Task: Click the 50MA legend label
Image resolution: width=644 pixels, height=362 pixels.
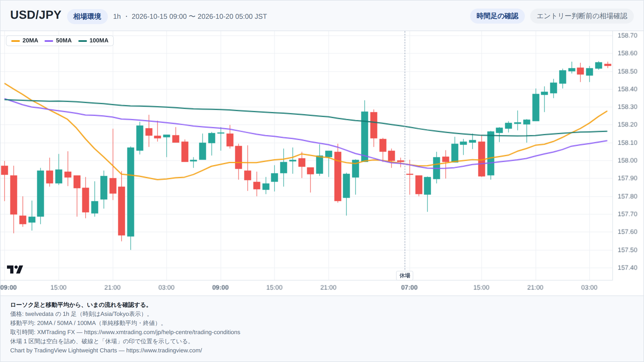Action: [x=64, y=40]
